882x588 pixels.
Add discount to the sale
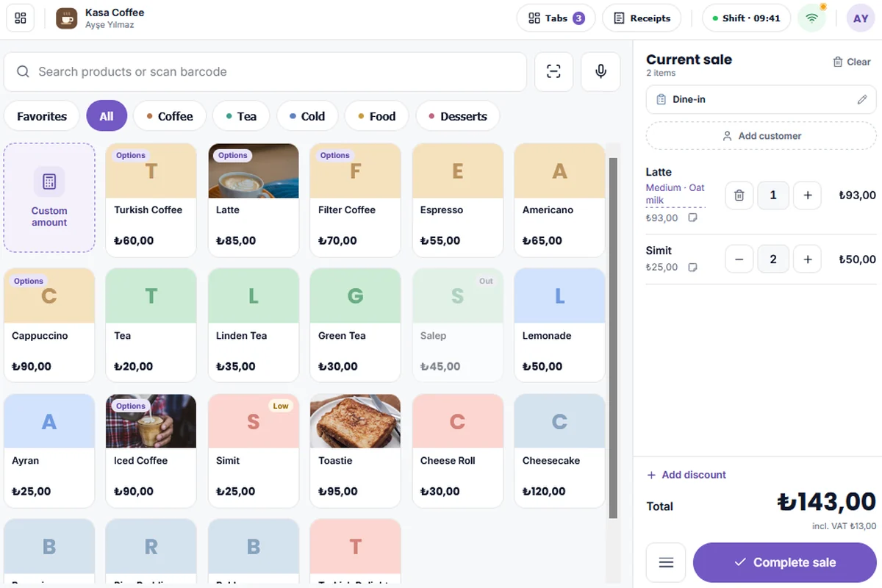(x=686, y=475)
